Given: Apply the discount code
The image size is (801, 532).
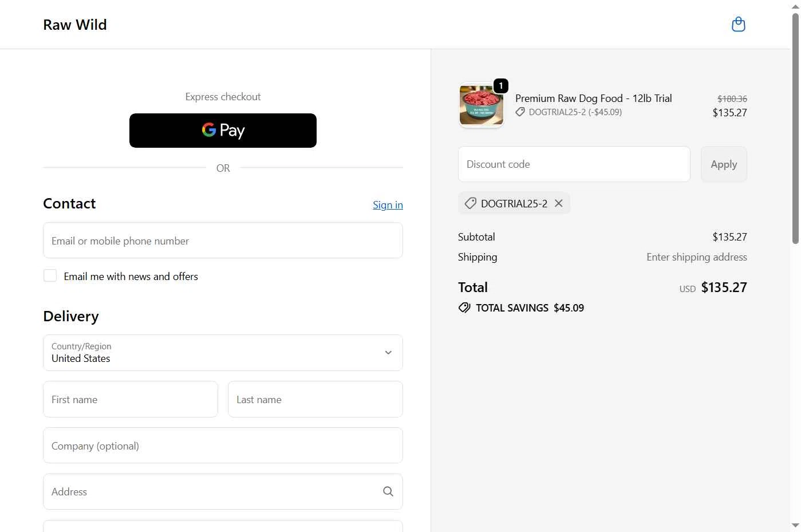Looking at the screenshot, I should coord(724,164).
